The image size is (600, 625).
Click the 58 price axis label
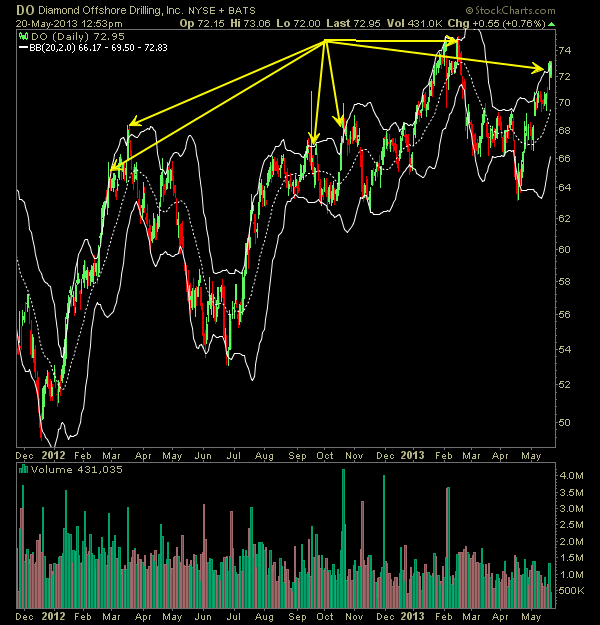[x=564, y=281]
